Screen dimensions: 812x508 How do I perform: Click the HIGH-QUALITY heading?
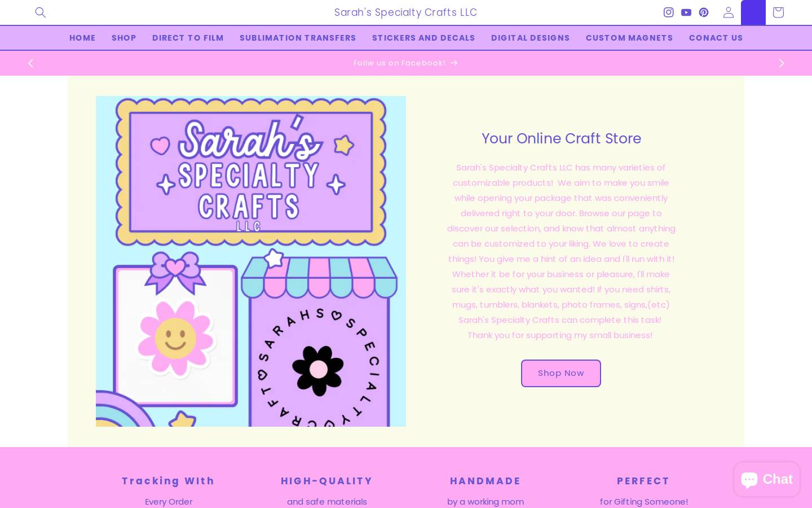[327, 481]
